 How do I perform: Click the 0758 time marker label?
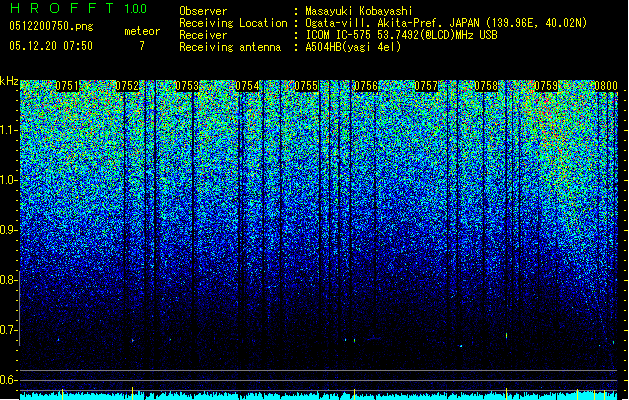[x=486, y=86]
